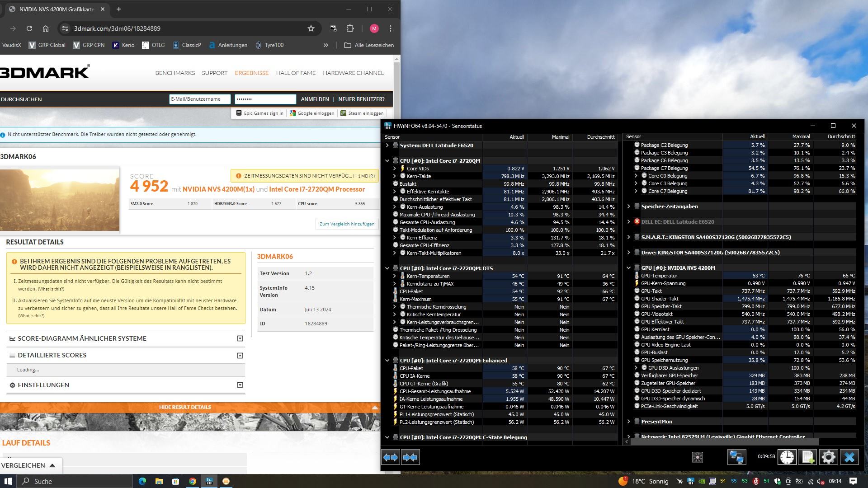The height and width of the screenshot is (488, 868).
Task: Click Steam einloggen button
Action: [x=362, y=113]
